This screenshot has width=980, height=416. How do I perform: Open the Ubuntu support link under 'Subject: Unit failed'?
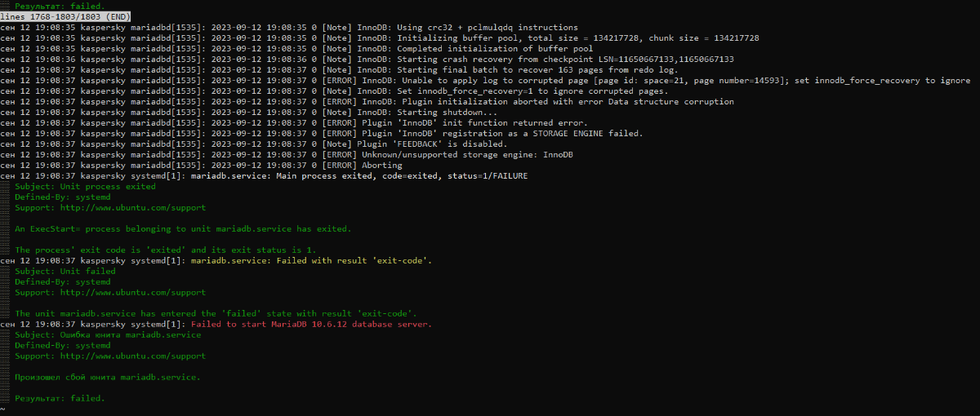click(132, 292)
